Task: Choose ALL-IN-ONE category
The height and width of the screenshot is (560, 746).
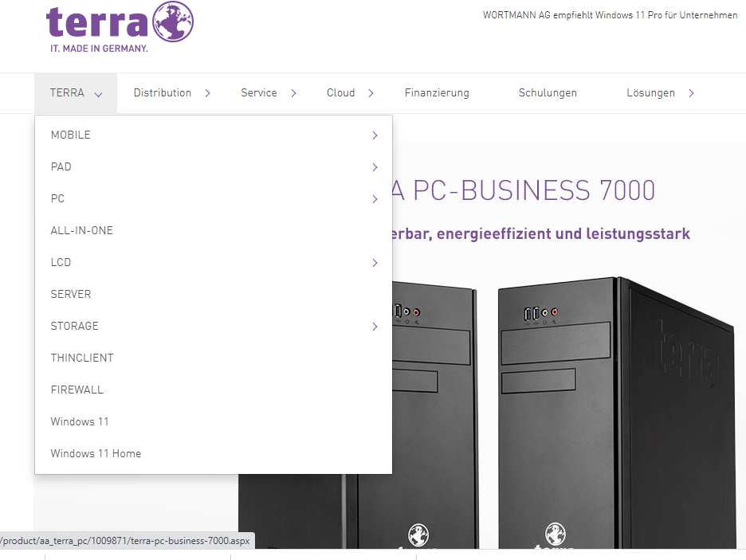Action: point(82,230)
